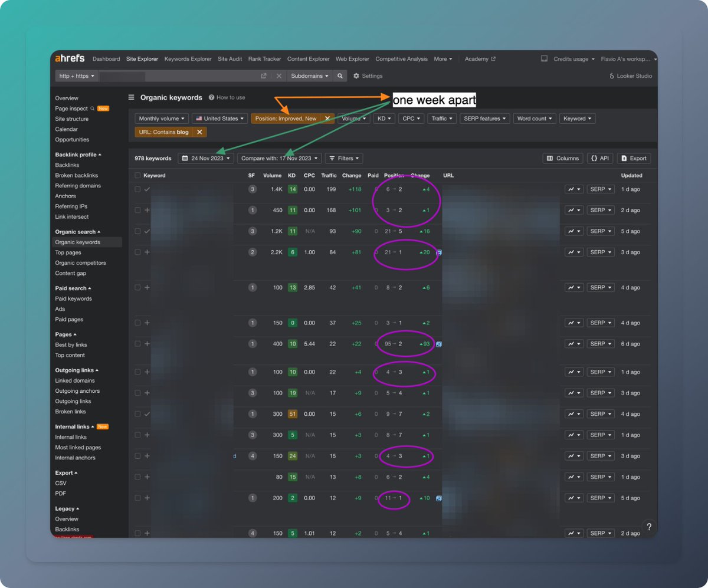Click the Columns button
708x588 pixels.
pos(563,158)
